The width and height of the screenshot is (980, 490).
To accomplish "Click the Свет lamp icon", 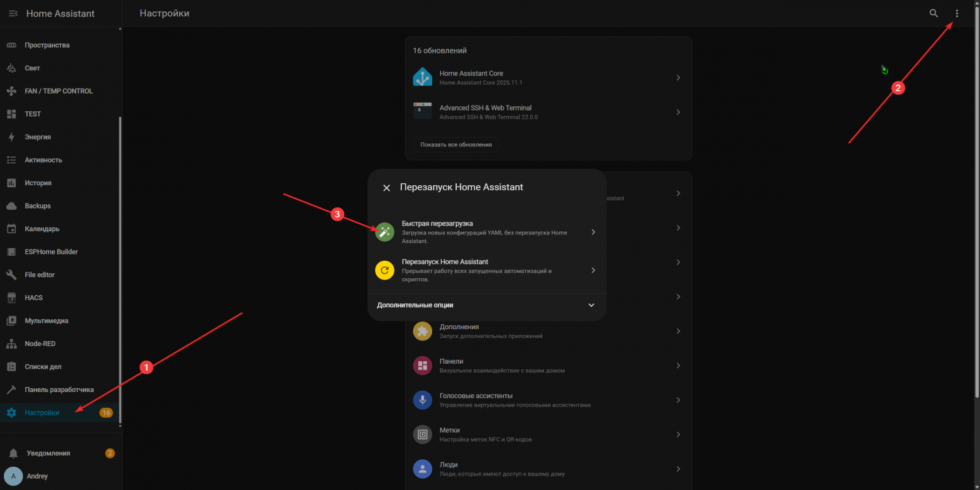I will click(x=11, y=68).
